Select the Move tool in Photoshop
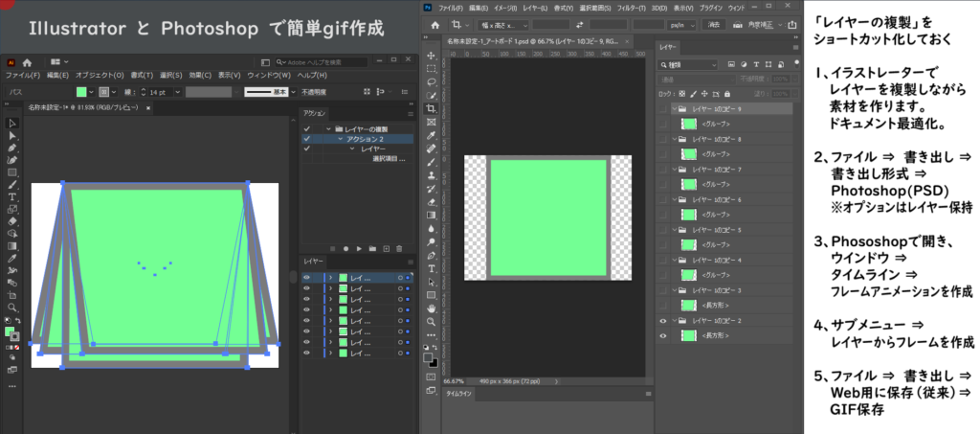 tap(432, 56)
